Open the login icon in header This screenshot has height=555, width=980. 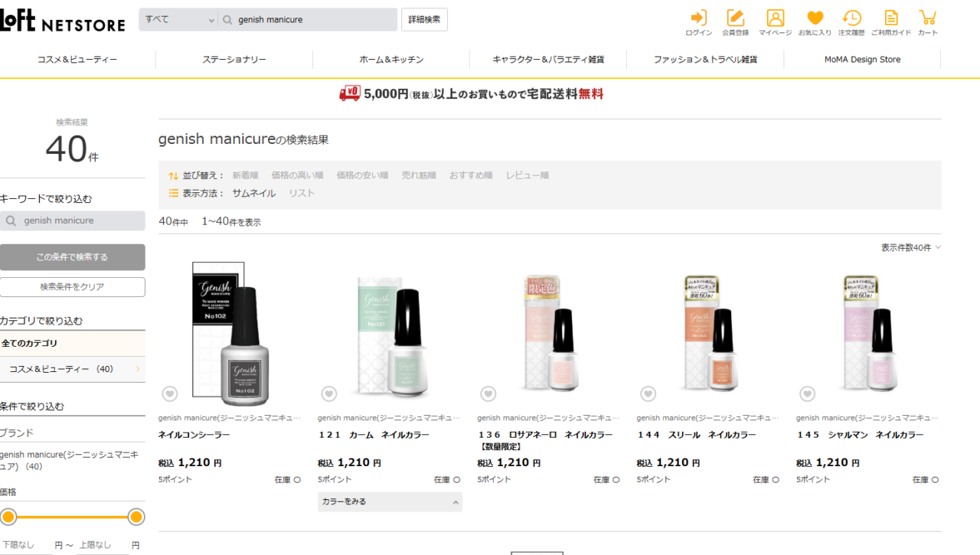[x=698, y=22]
